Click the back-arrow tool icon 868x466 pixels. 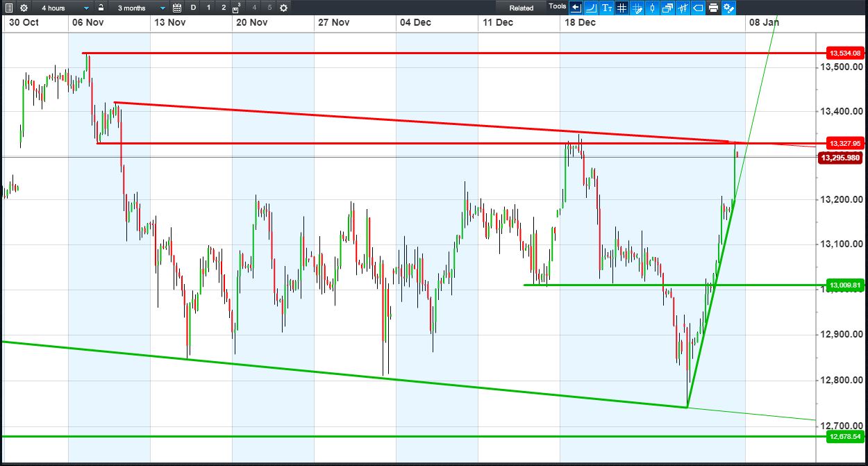pyautogui.click(x=576, y=8)
